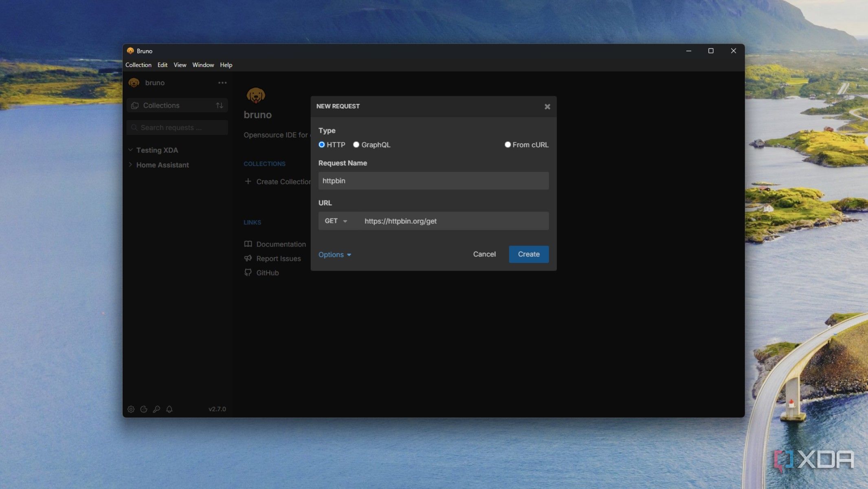868x489 pixels.
Task: Click the sort arrows icon beside Collections
Action: coord(220,106)
